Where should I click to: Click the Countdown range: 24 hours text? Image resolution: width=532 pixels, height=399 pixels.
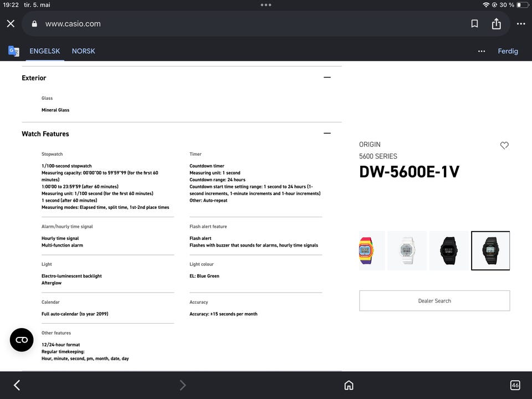point(217,180)
